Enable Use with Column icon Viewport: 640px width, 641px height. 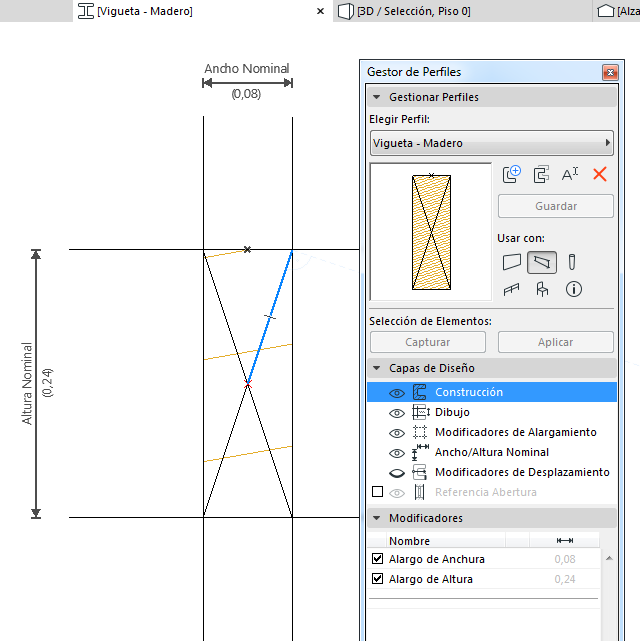572,262
